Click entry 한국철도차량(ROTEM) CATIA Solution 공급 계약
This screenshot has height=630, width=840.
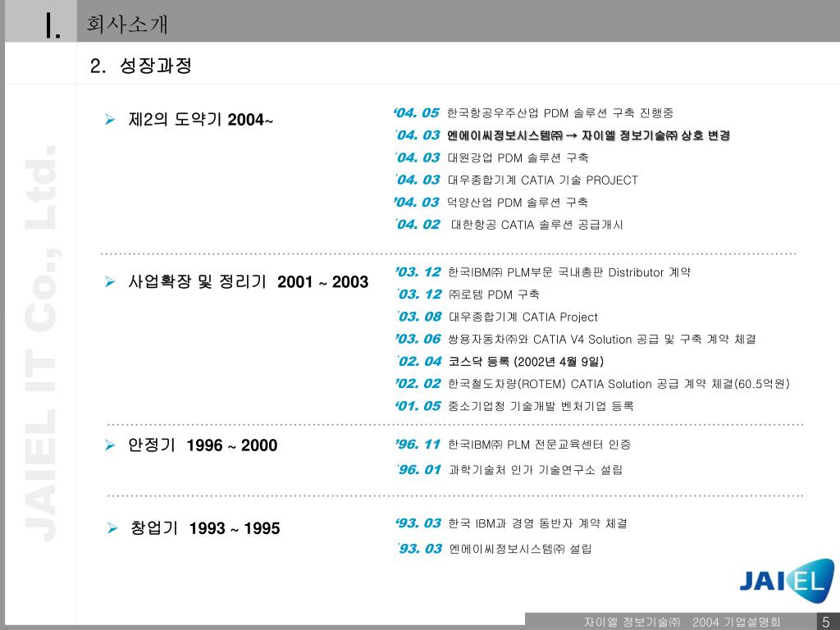click(619, 384)
